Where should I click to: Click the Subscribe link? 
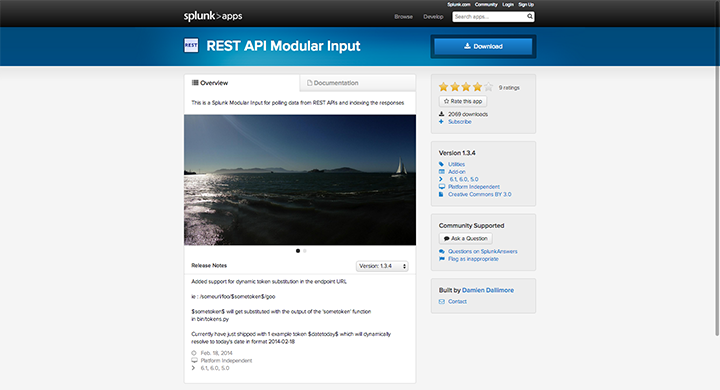click(x=460, y=122)
